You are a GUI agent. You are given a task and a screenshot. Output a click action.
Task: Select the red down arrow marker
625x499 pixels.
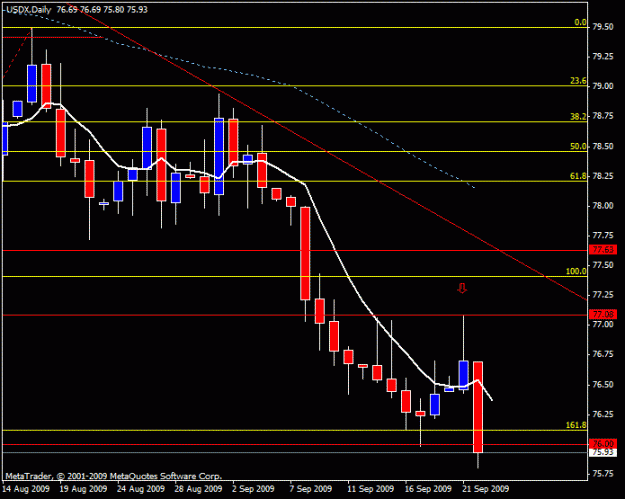[x=462, y=288]
